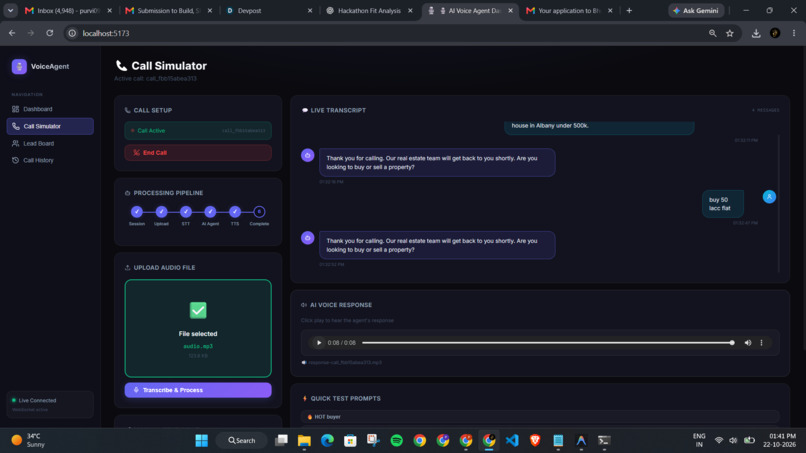Click the Ask Gemini button

tap(696, 10)
